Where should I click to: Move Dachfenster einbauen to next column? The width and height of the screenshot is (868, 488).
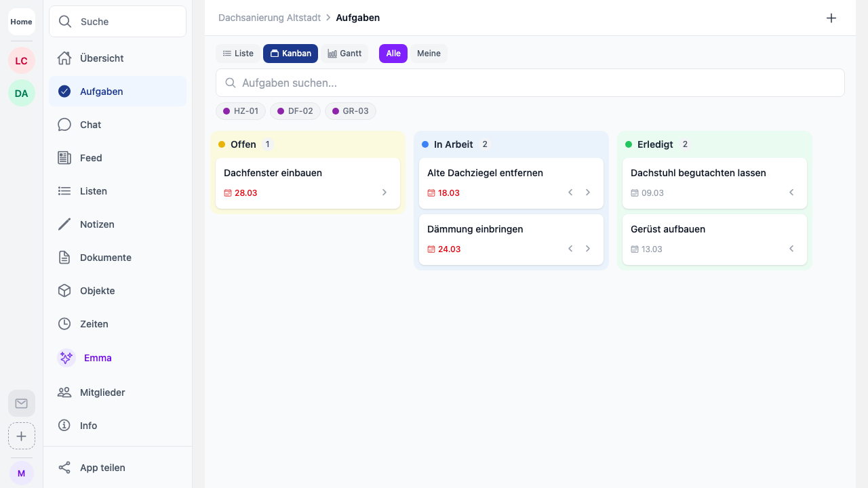[x=384, y=192]
